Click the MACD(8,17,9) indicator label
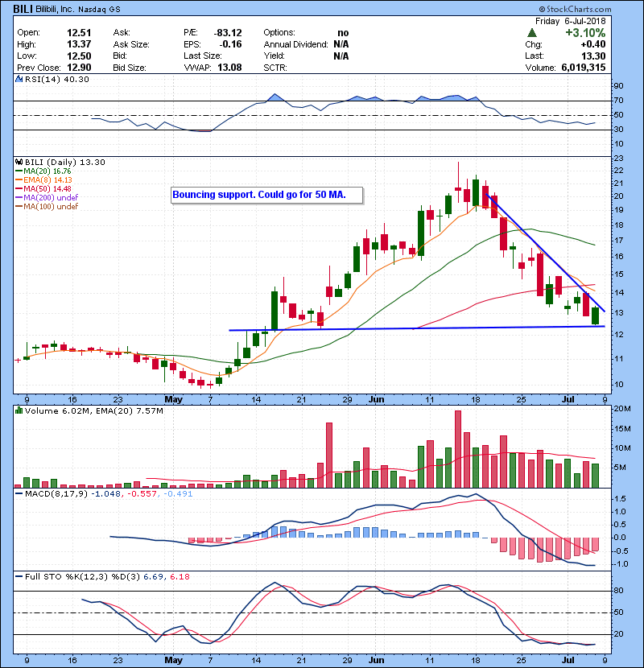Image resolution: width=644 pixels, height=668 pixels. coord(56,494)
